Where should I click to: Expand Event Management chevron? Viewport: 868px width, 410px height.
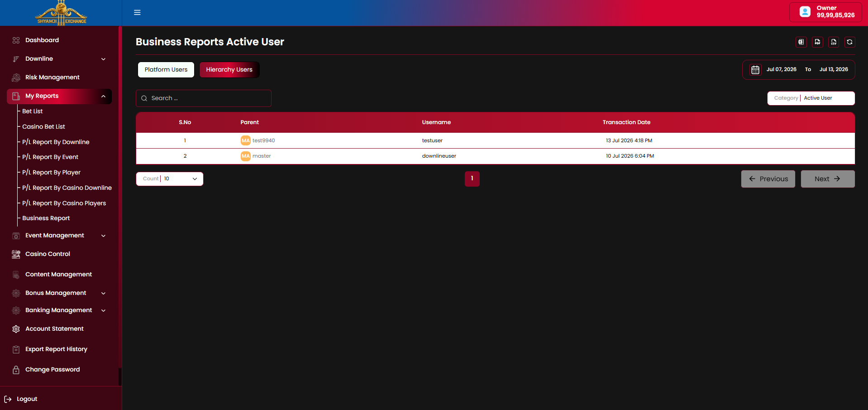tap(103, 236)
